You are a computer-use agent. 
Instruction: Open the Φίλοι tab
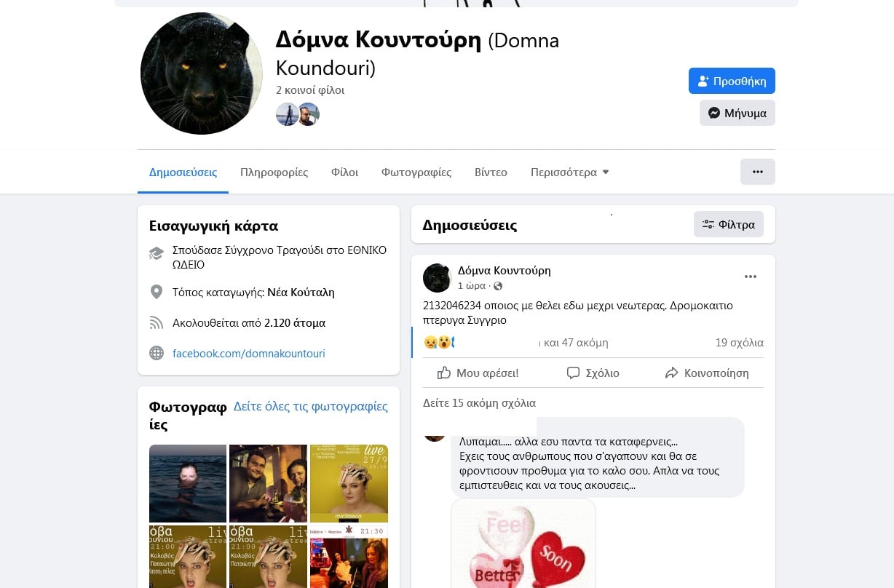(x=344, y=172)
